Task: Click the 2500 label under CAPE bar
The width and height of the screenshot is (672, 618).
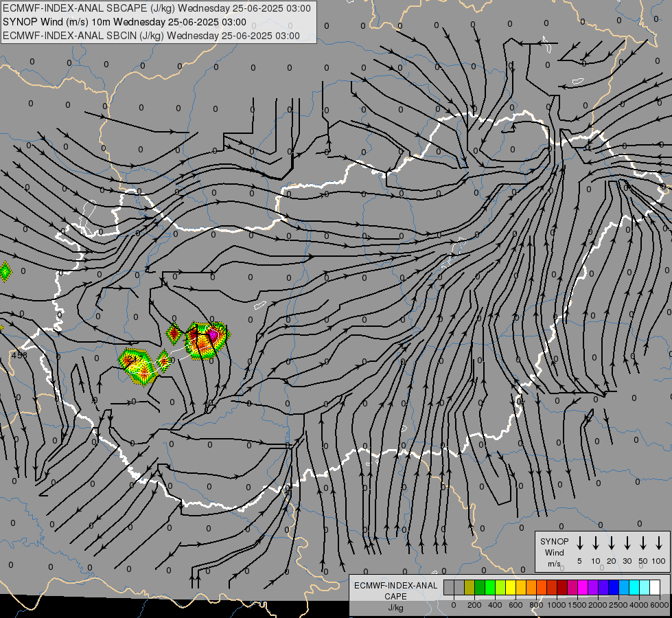Action: coord(618,605)
